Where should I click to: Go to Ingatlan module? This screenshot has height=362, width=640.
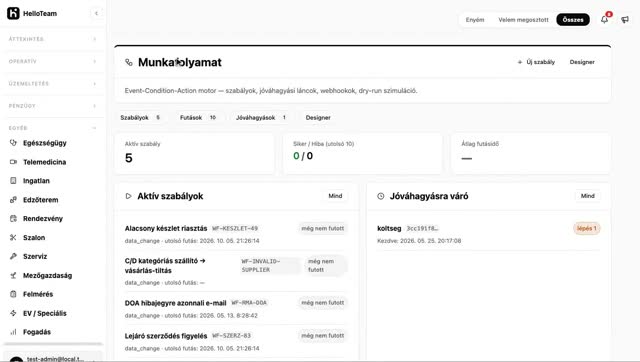coord(52,181)
